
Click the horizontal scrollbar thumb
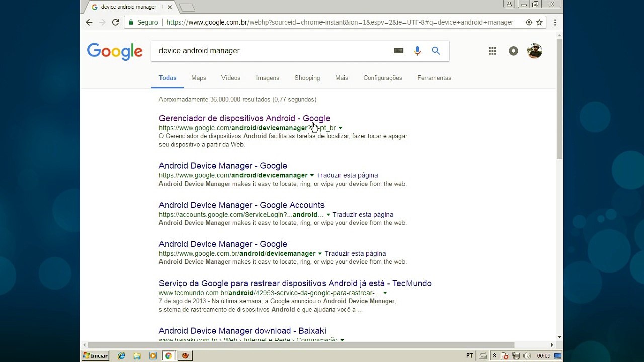tap(301, 345)
